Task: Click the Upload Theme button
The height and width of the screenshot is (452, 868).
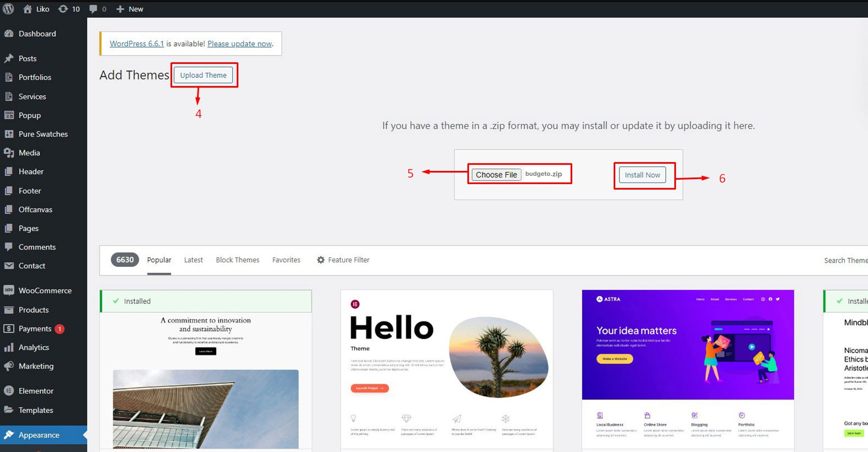Action: tap(203, 76)
